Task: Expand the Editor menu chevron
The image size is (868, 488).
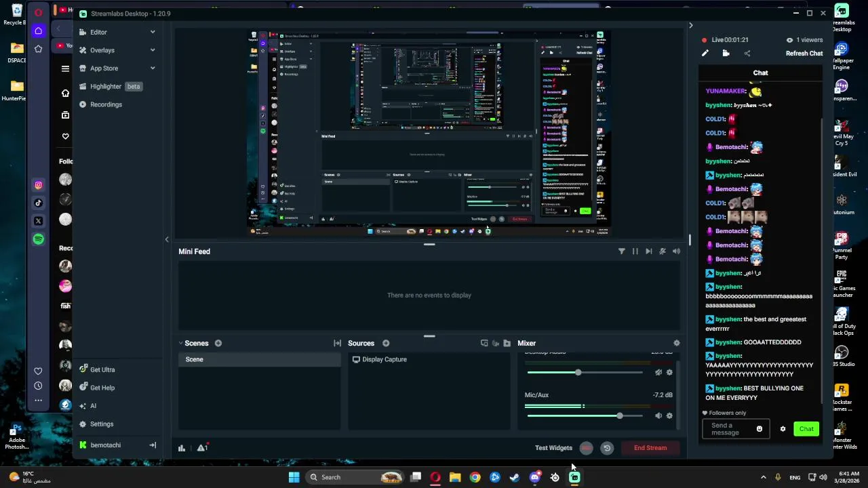Action: coord(153,32)
